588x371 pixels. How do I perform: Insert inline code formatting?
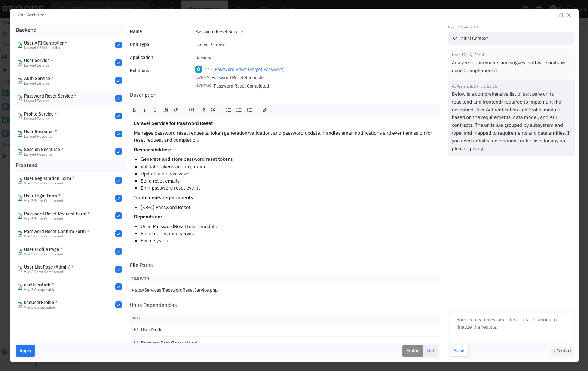pyautogui.click(x=176, y=110)
